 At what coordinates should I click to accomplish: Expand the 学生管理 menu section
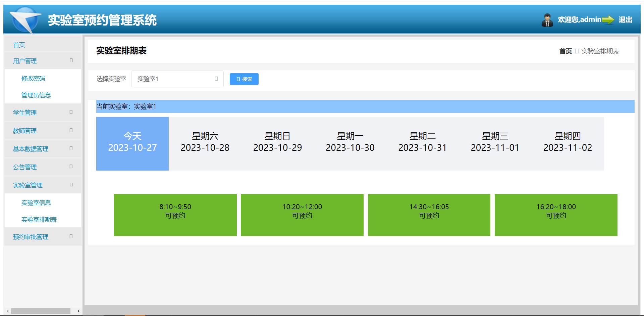pos(43,112)
